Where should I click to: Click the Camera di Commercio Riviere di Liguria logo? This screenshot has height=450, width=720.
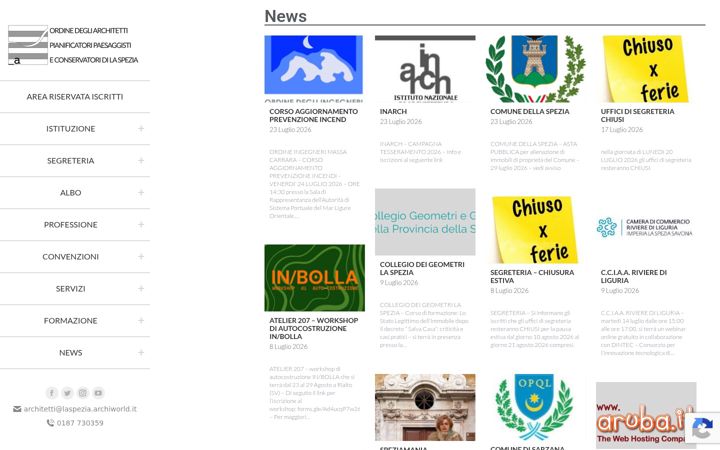(x=646, y=227)
